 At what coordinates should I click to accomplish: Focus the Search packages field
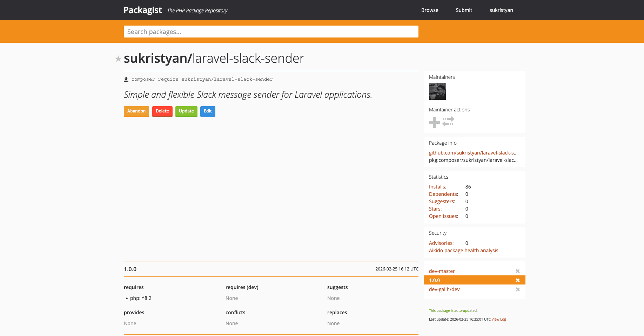pos(271,32)
